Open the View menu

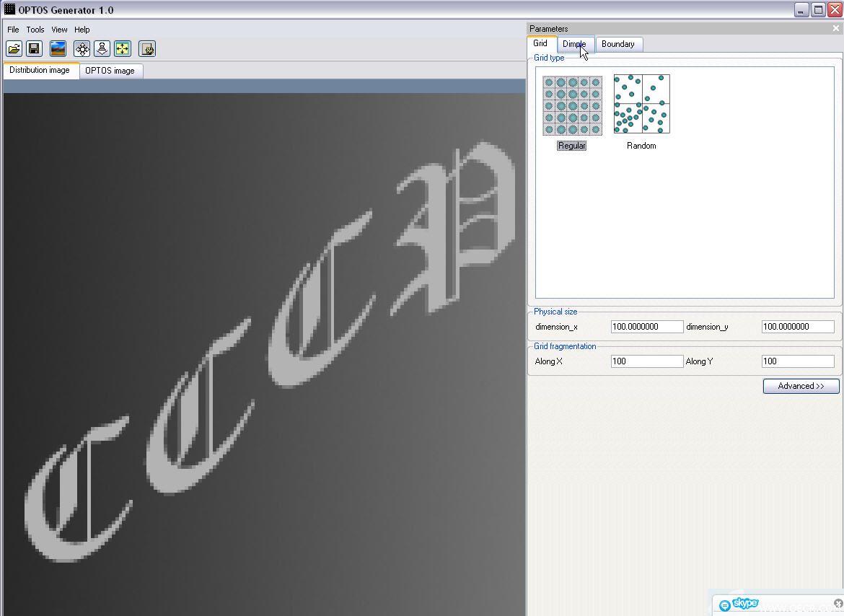[59, 30]
